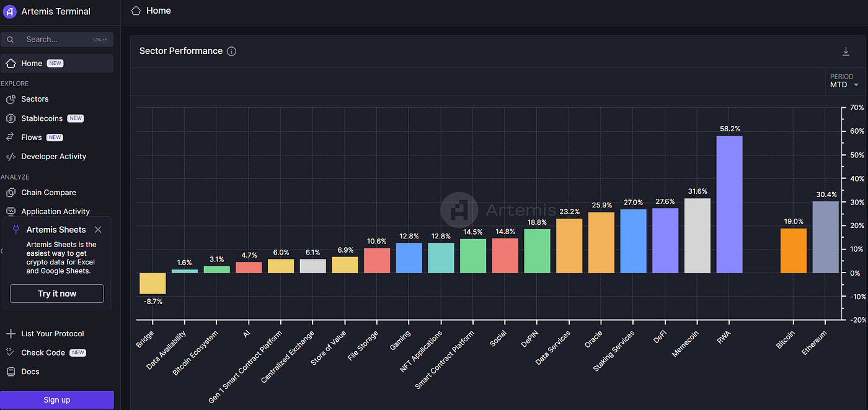Click the NEW badge beside Flows
The width and height of the screenshot is (868, 410).
click(55, 137)
